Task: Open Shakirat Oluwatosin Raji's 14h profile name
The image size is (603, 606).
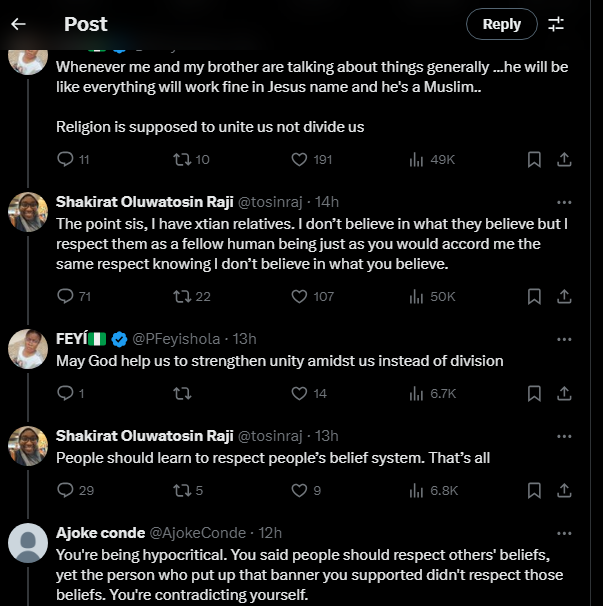Action: (143, 202)
